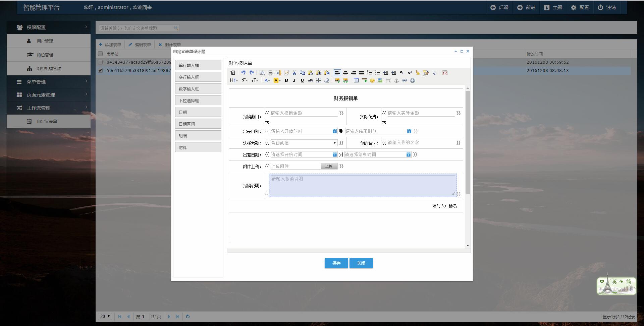Click the broom clear-HTML icon
644x326 pixels.
tap(418, 73)
